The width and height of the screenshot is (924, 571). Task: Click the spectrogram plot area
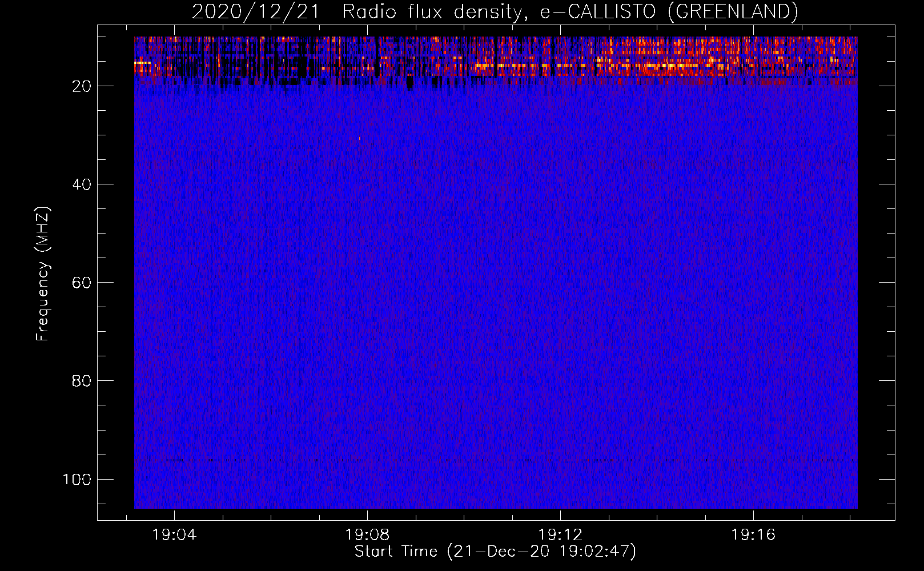click(x=496, y=272)
